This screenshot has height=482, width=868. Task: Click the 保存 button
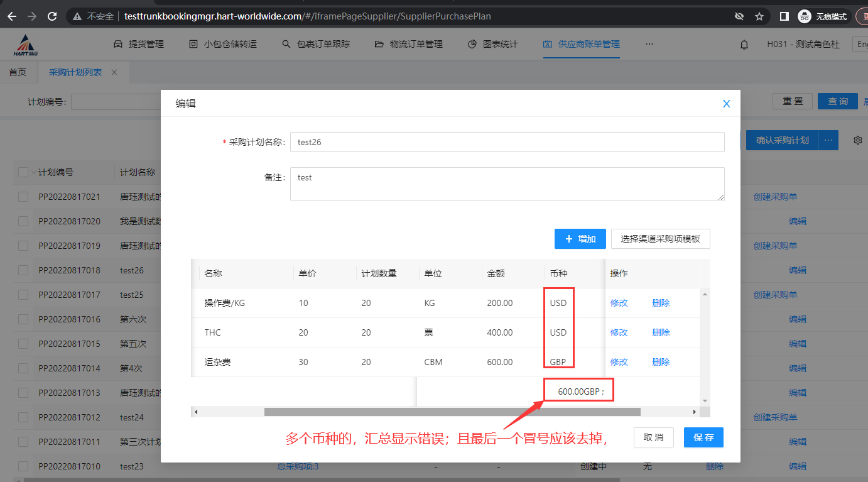pos(703,437)
